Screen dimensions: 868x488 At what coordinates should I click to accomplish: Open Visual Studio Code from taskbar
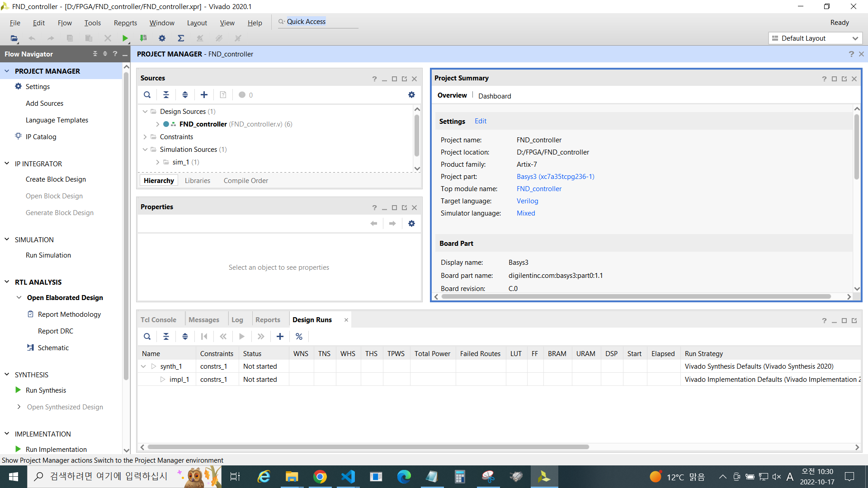[x=348, y=477]
